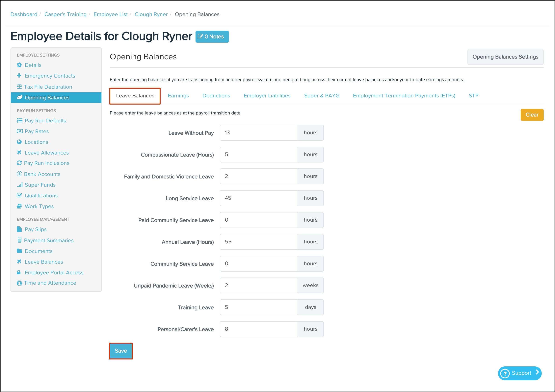
Task: Click the bar chart icon for Super Funds
Action: coord(20,185)
